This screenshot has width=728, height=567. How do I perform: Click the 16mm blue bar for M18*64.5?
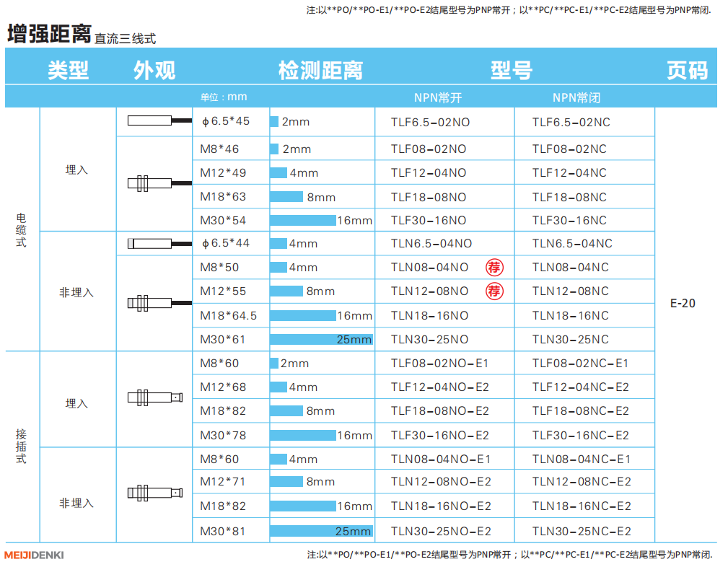[303, 315]
